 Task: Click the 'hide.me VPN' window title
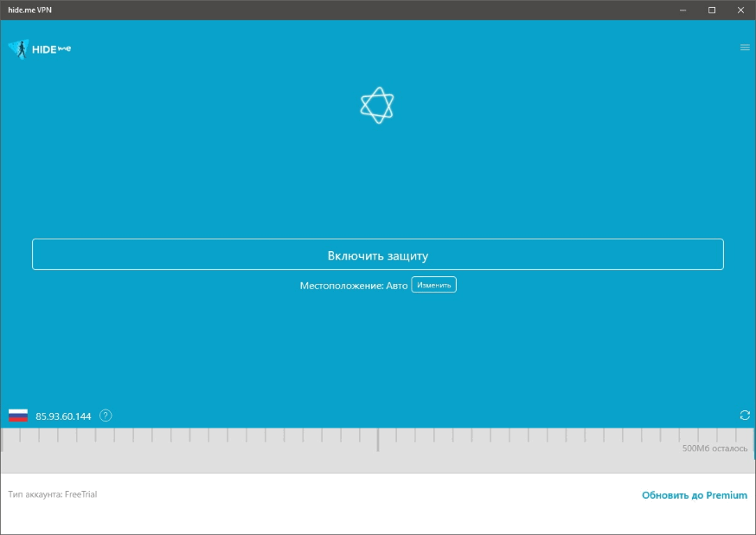29,10
